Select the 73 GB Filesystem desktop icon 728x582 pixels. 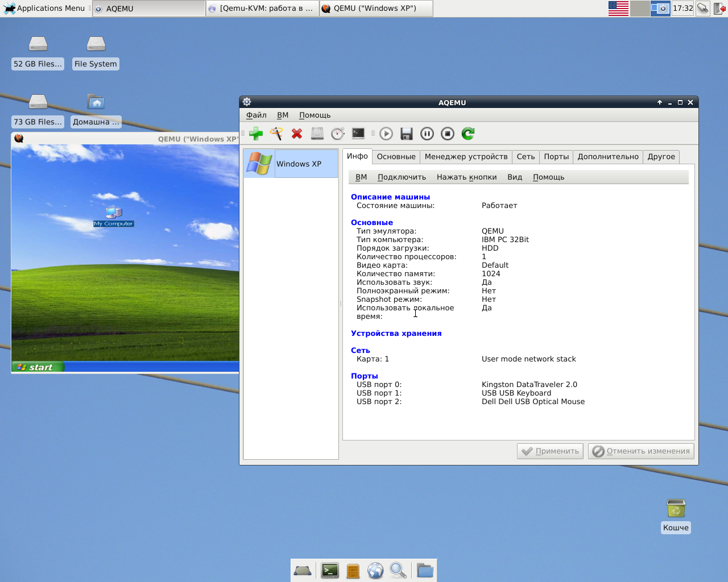(38, 110)
